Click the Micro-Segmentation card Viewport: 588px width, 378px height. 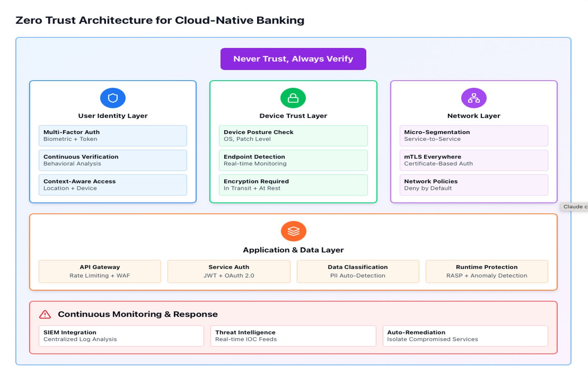474,136
